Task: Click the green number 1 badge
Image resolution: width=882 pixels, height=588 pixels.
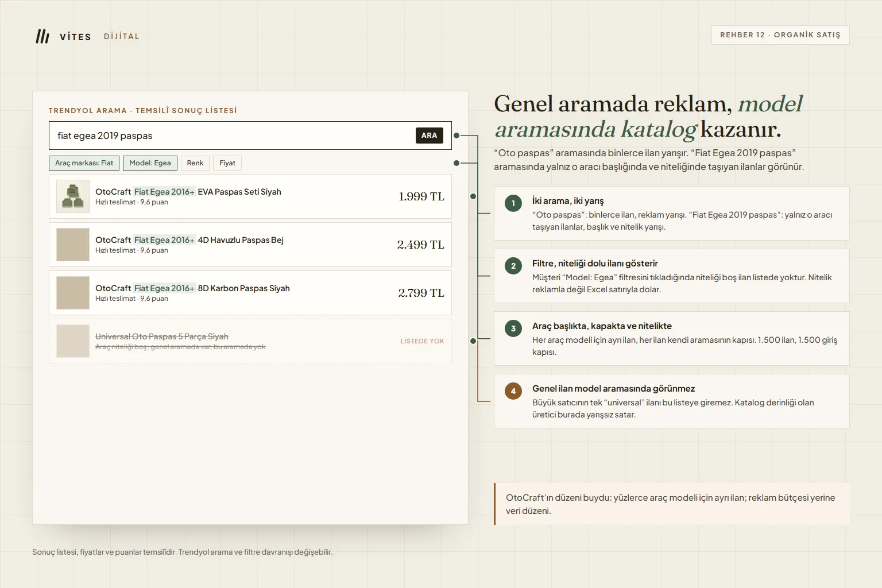Action: pos(513,203)
